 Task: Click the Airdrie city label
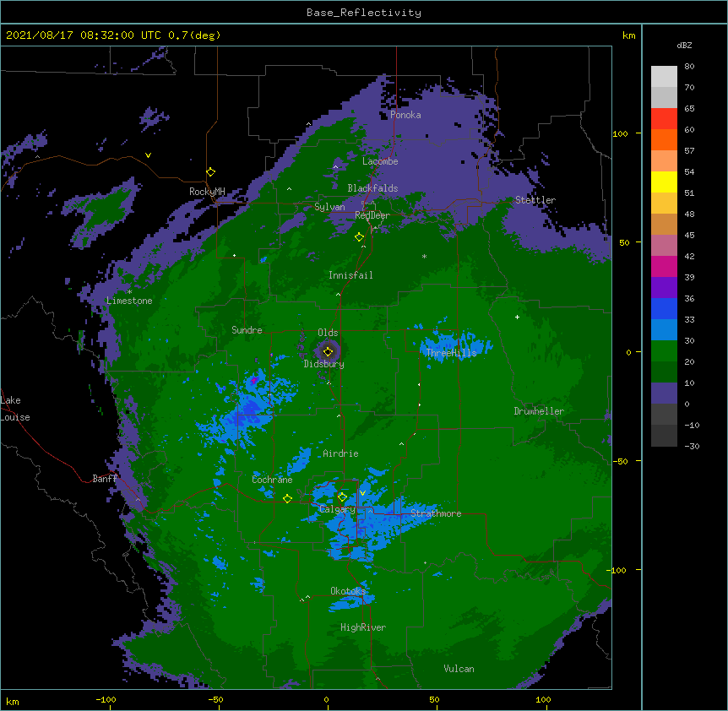tap(340, 453)
